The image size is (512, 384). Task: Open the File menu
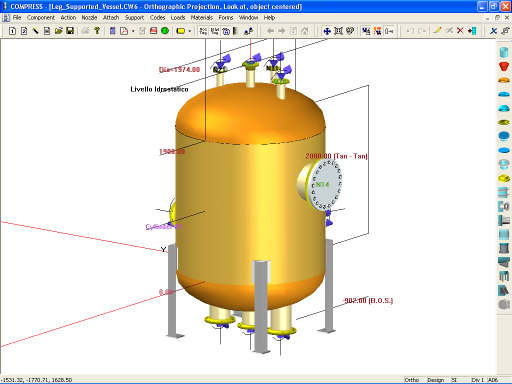click(17, 18)
